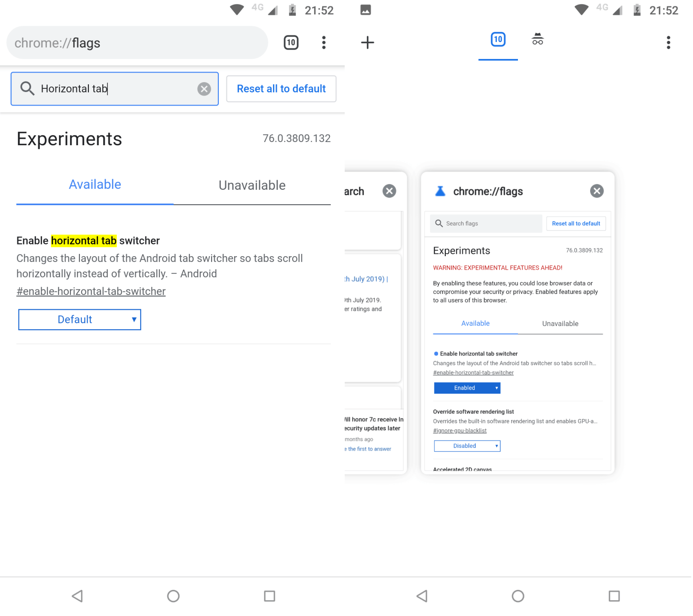Clear the Horizontal tab search text
Image resolution: width=693 pixels, height=616 pixels.
[x=204, y=89]
